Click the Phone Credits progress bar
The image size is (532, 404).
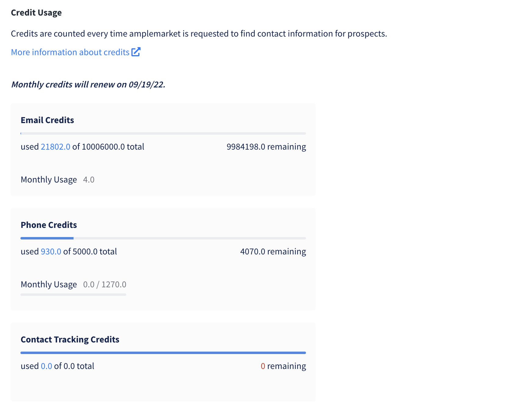(x=163, y=238)
